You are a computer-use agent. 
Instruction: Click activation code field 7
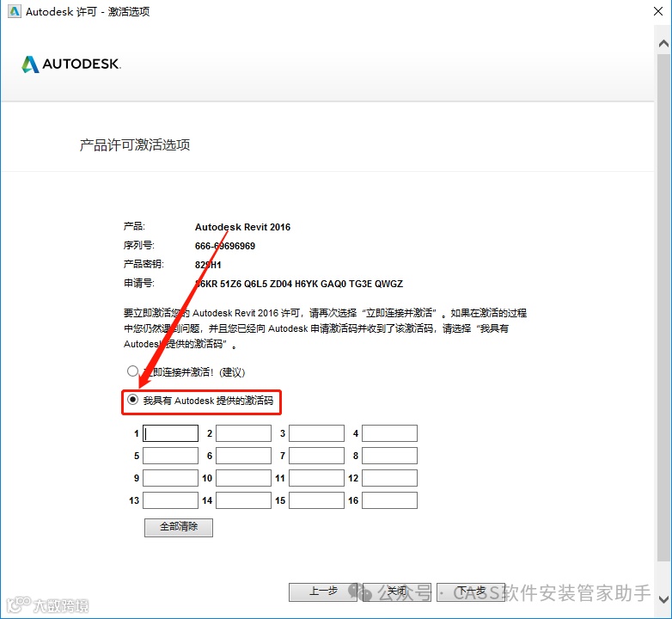click(317, 456)
